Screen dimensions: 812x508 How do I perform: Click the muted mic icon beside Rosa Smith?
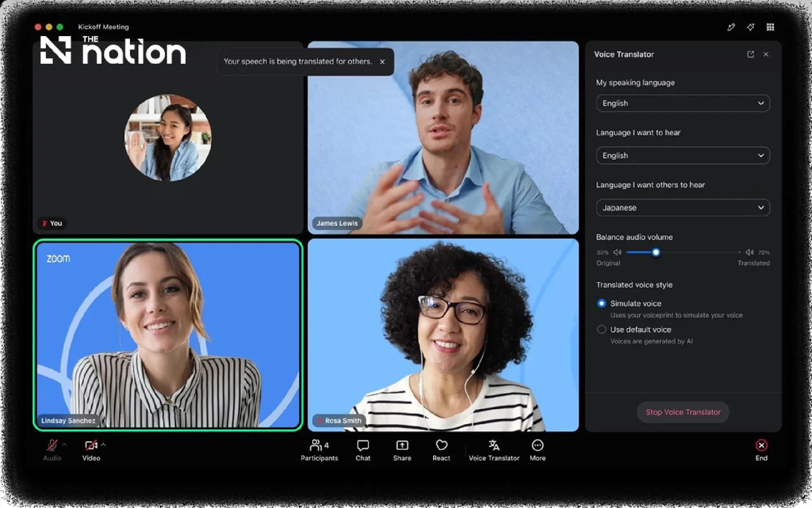(x=320, y=421)
